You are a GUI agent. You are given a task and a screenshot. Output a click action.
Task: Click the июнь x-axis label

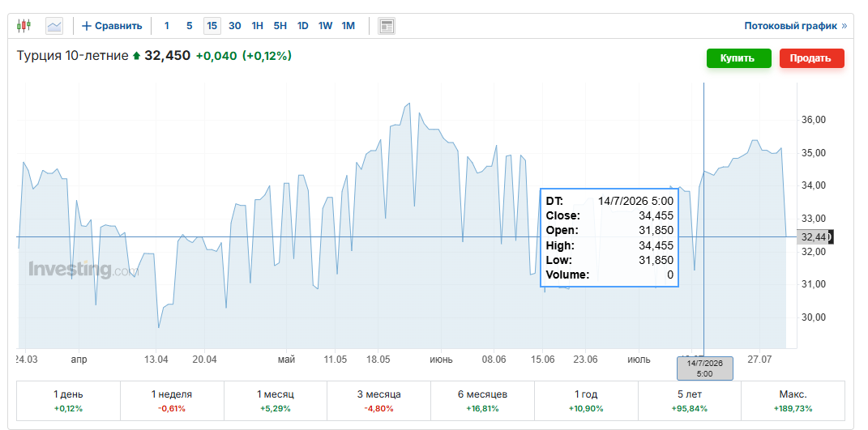click(x=441, y=360)
